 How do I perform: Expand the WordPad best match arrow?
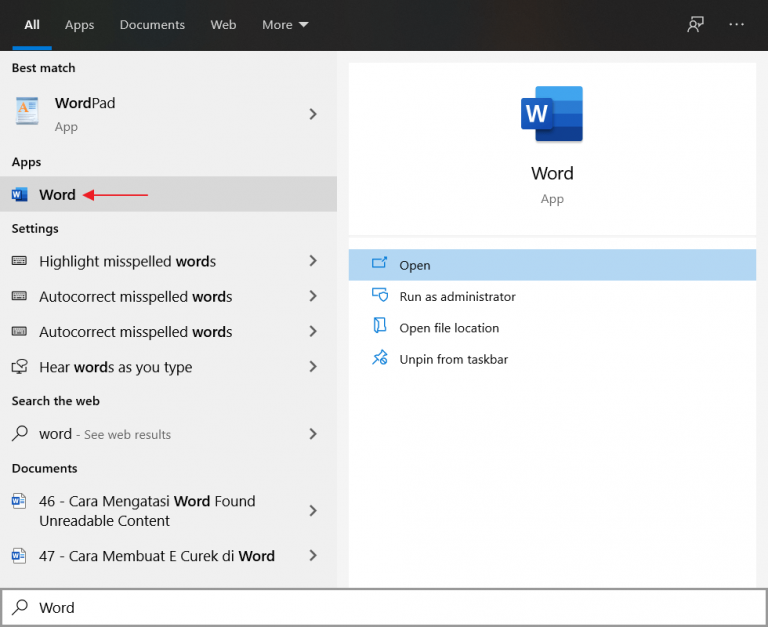(313, 114)
